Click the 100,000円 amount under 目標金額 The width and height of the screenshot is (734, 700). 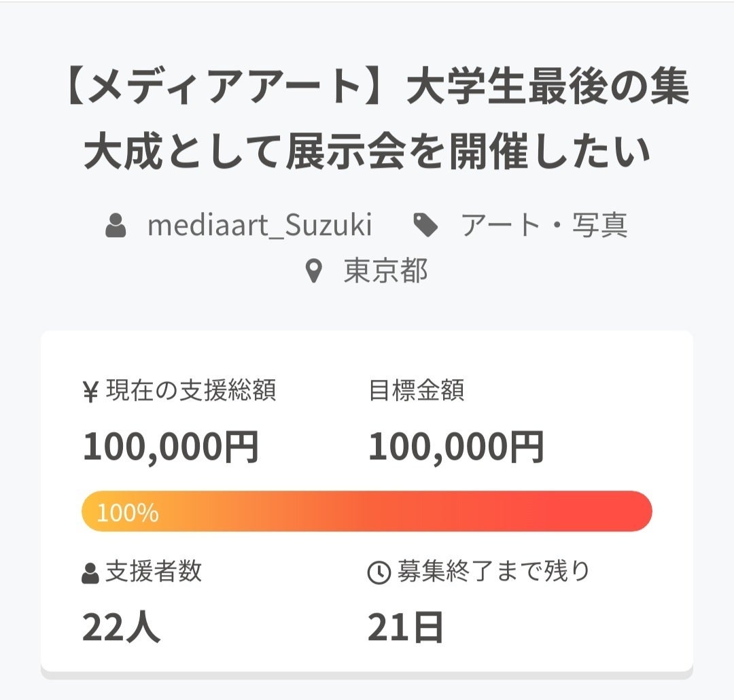click(x=456, y=447)
